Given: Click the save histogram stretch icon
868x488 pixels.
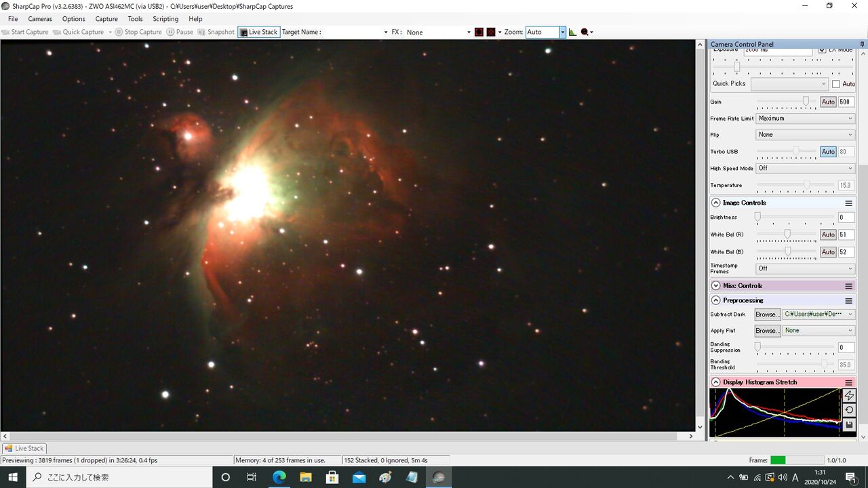Looking at the screenshot, I should coord(849,425).
